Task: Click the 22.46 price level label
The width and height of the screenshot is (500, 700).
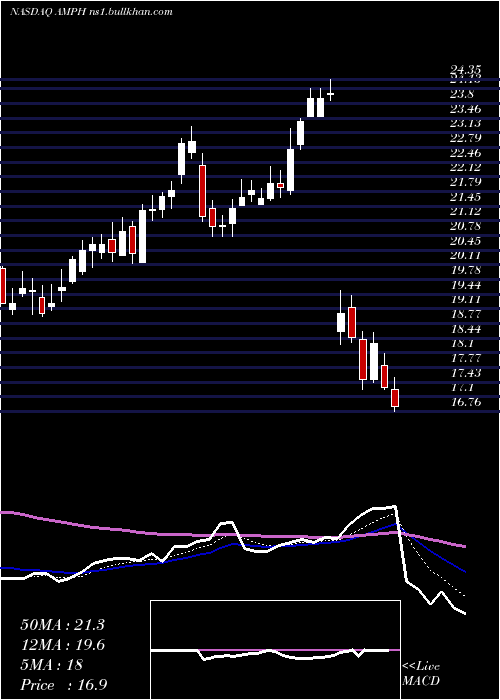Action: pos(465,153)
